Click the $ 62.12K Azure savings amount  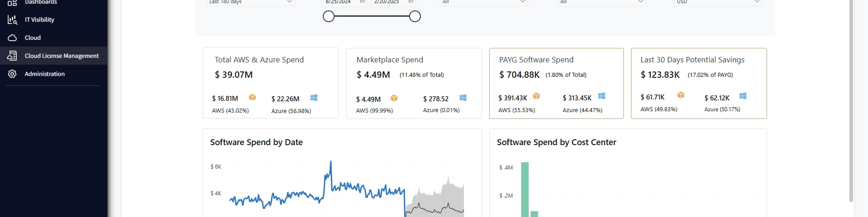pos(717,98)
